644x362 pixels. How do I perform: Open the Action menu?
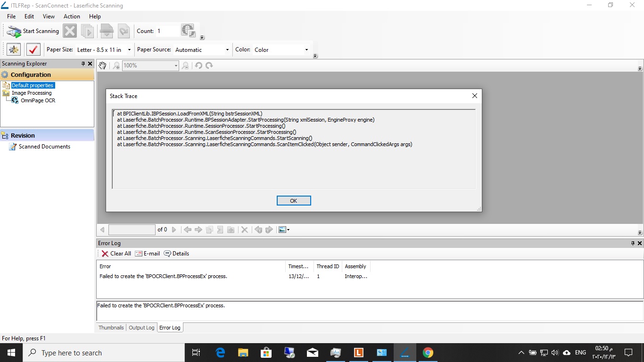coord(72,16)
